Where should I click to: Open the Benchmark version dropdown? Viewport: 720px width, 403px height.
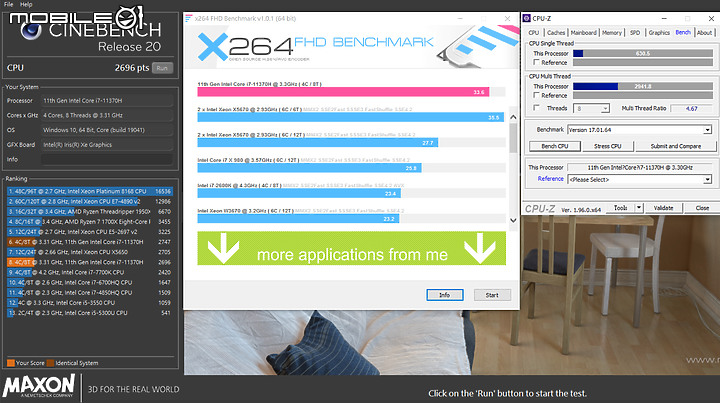point(640,130)
